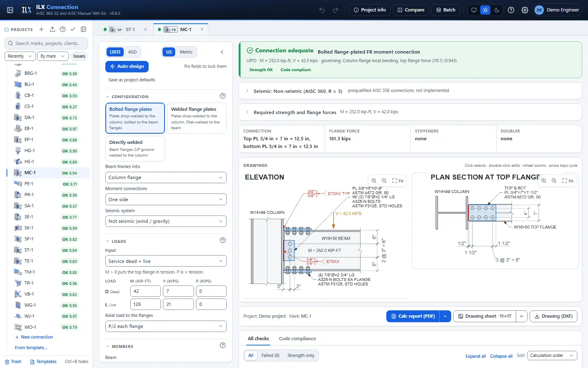Select dark theme moon icon
Image resolution: width=588 pixels, height=368 pixels.
[497, 10]
